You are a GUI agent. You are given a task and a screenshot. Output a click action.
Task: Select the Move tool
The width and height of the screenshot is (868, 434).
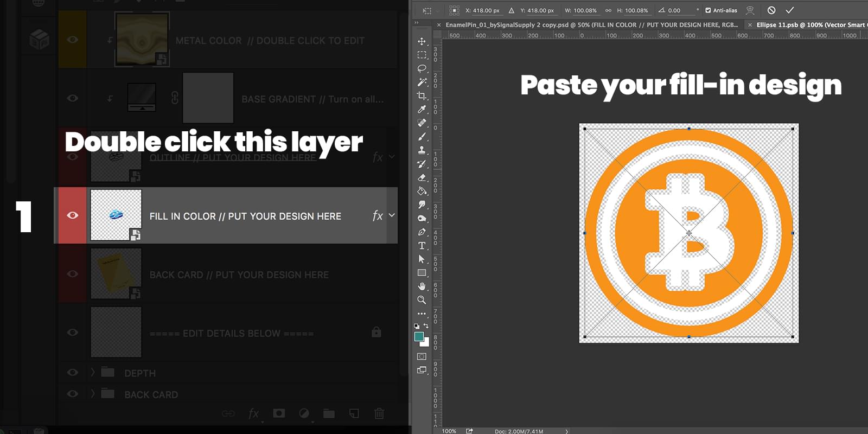coord(422,41)
